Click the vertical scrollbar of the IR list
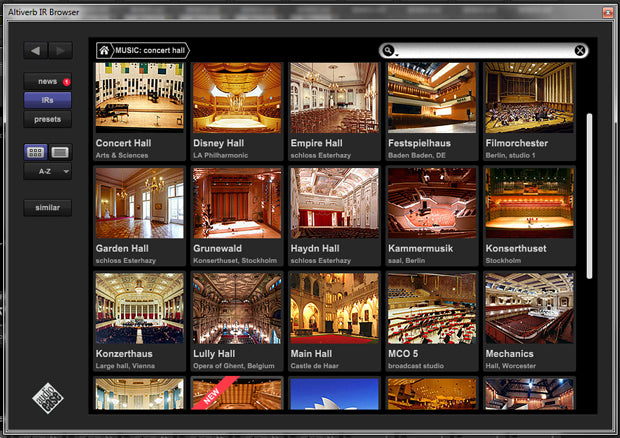The image size is (620, 438). (x=589, y=196)
